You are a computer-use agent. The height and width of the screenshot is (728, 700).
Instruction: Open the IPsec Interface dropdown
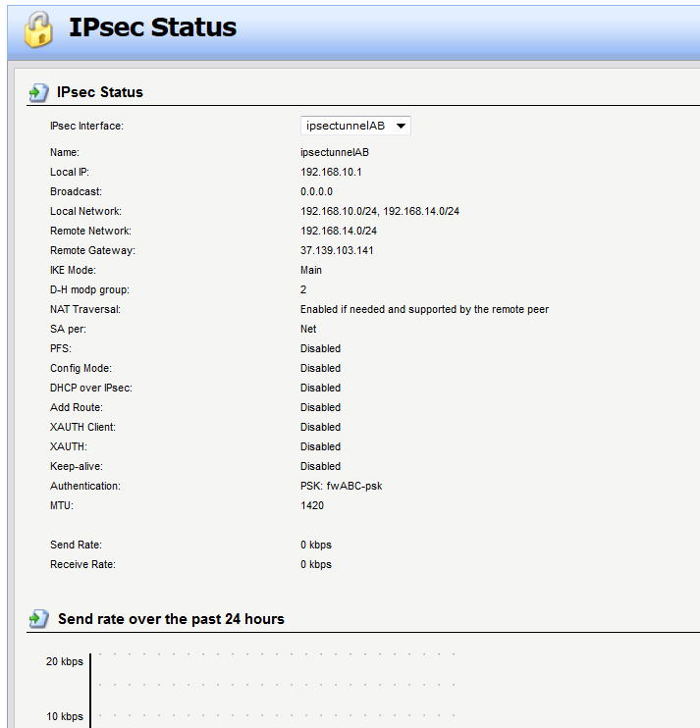354,126
